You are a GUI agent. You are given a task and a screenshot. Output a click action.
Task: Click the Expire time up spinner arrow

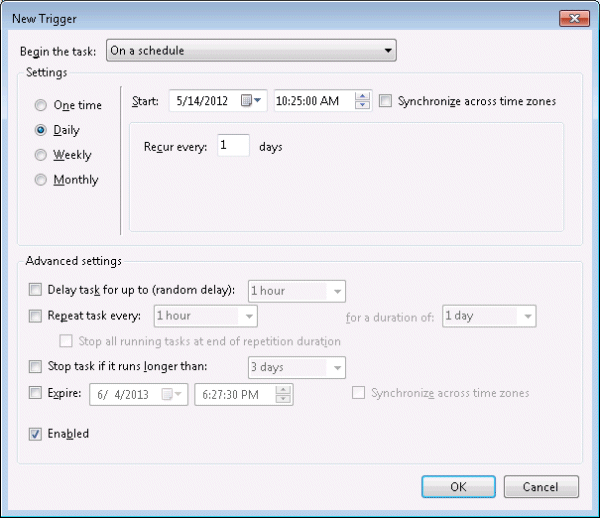[283, 390]
